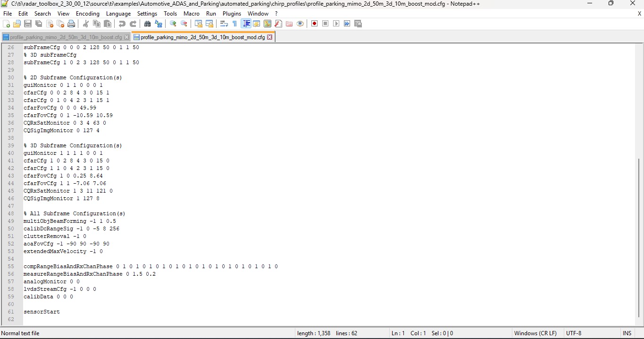Open the Search menu
The image size is (644, 339).
tap(42, 14)
